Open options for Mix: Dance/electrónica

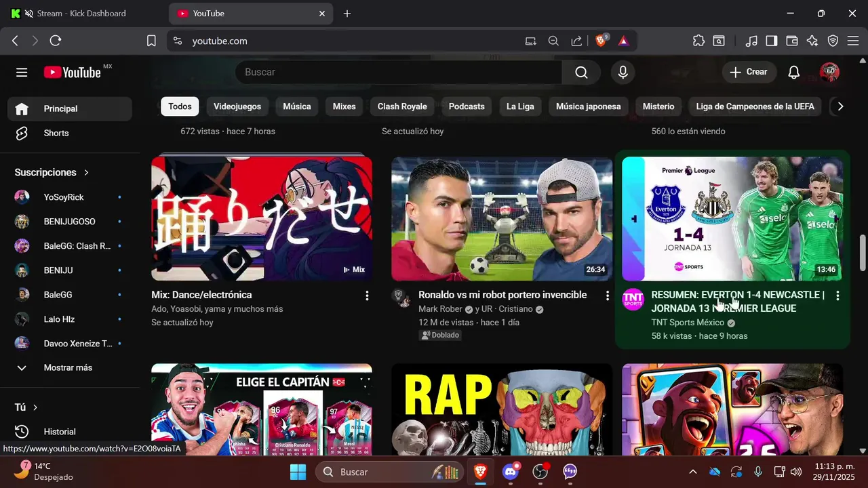click(367, 296)
